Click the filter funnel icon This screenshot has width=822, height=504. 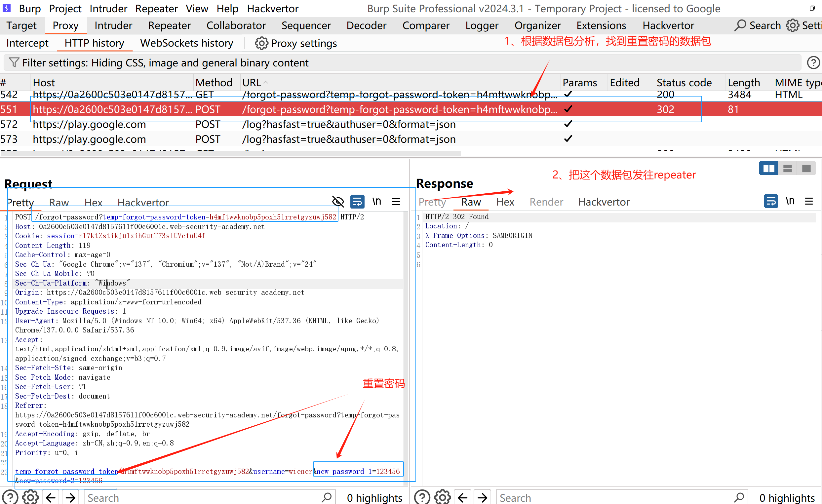click(x=14, y=62)
